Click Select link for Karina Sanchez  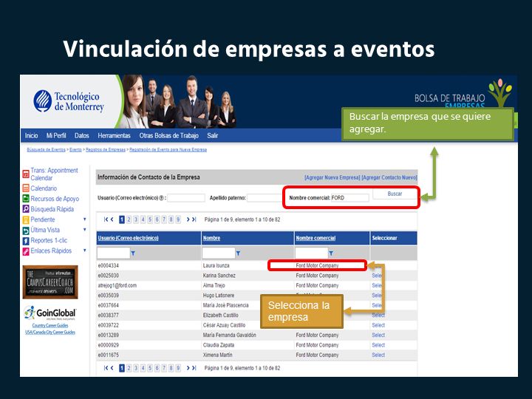(x=377, y=276)
